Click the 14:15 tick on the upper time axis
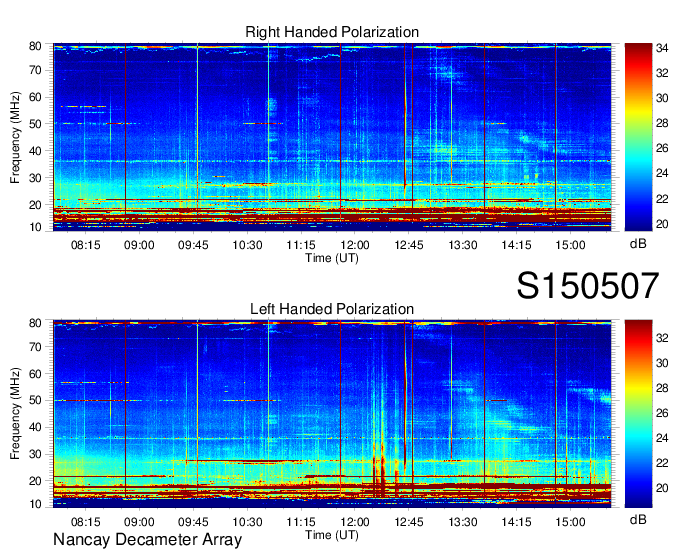This screenshot has height=552, width=680. tap(517, 245)
